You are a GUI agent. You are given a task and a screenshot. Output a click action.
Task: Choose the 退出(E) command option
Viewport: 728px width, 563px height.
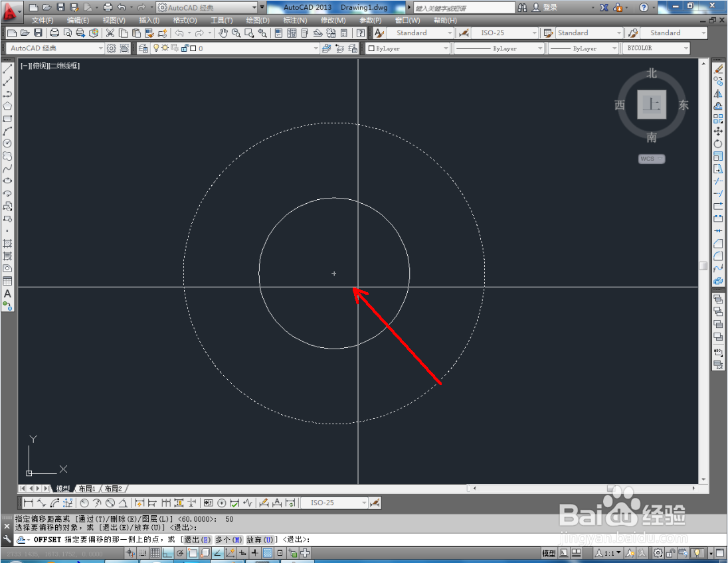pos(197,540)
